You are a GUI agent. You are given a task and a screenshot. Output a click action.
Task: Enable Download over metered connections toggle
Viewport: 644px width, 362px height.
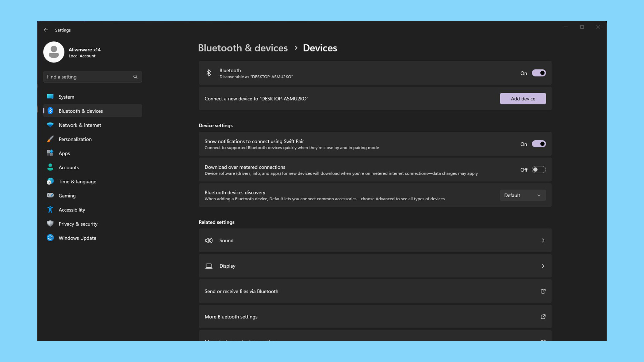point(539,170)
